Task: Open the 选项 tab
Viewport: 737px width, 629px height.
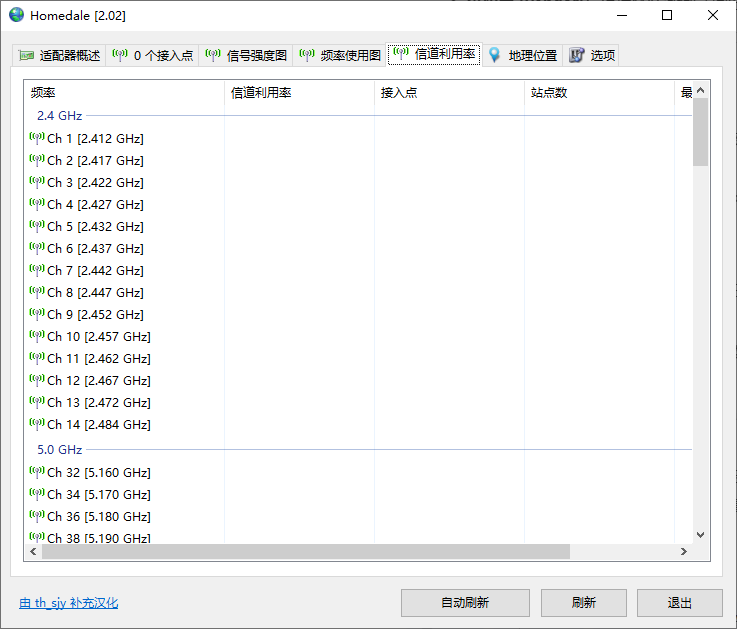Action: [590, 55]
